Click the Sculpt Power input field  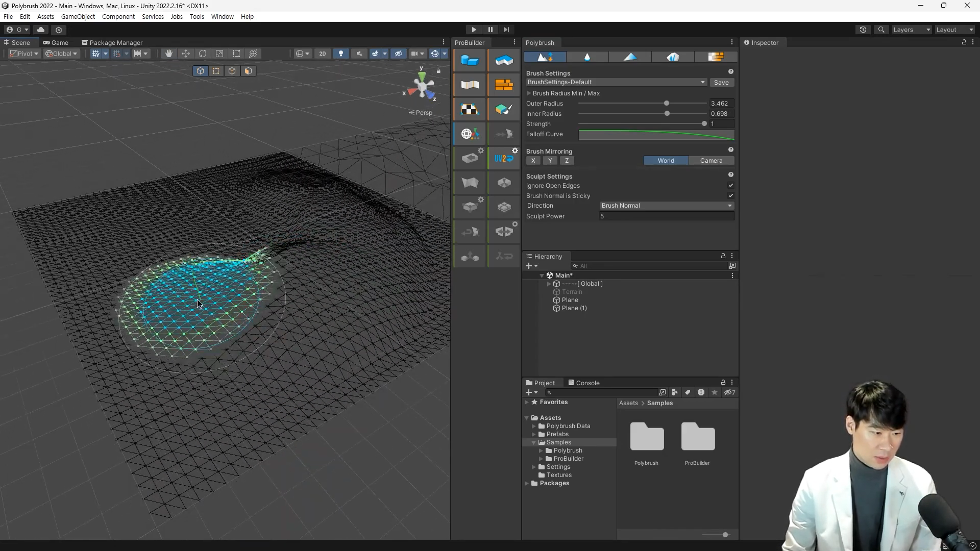coord(667,216)
